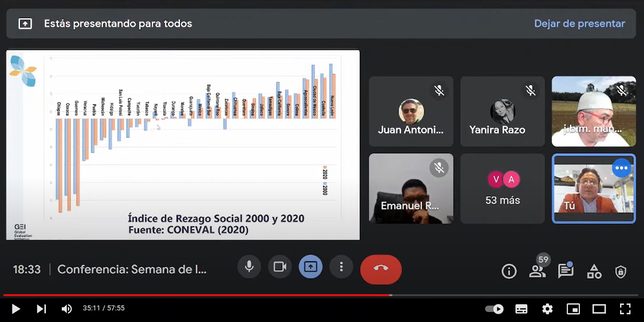Hang up with the red call button
Viewport: 644px width, 322px height.
[x=381, y=269]
